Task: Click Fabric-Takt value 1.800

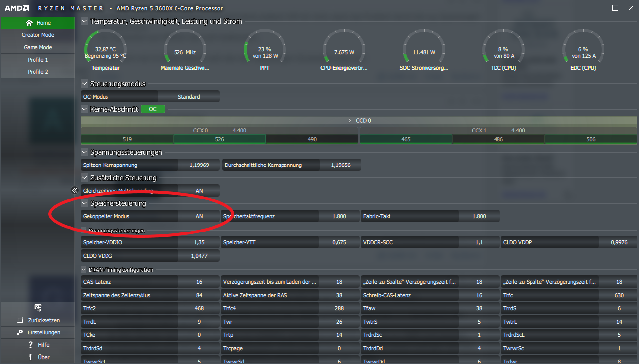Action: tap(479, 216)
